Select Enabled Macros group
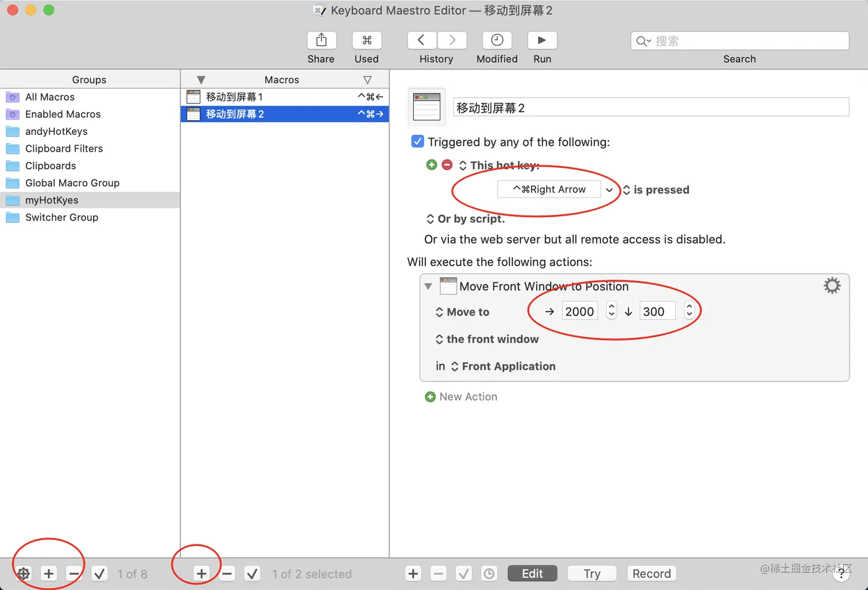The width and height of the screenshot is (868, 590). (x=90, y=114)
